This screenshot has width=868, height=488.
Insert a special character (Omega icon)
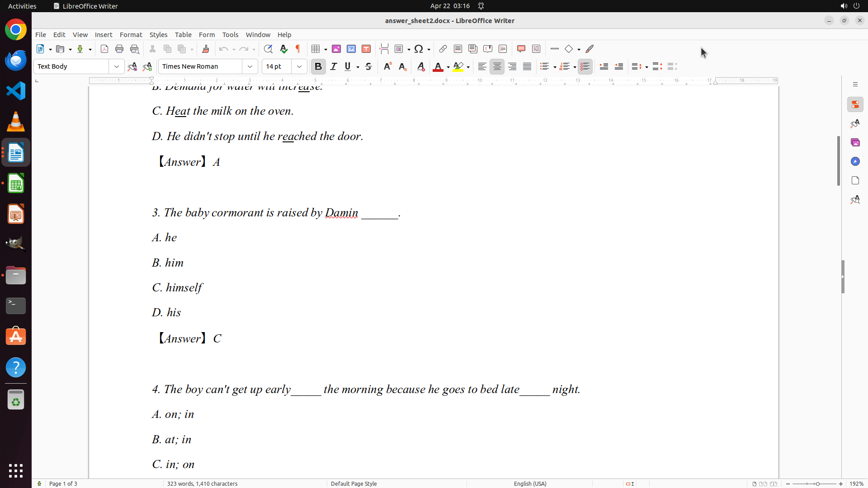(419, 49)
